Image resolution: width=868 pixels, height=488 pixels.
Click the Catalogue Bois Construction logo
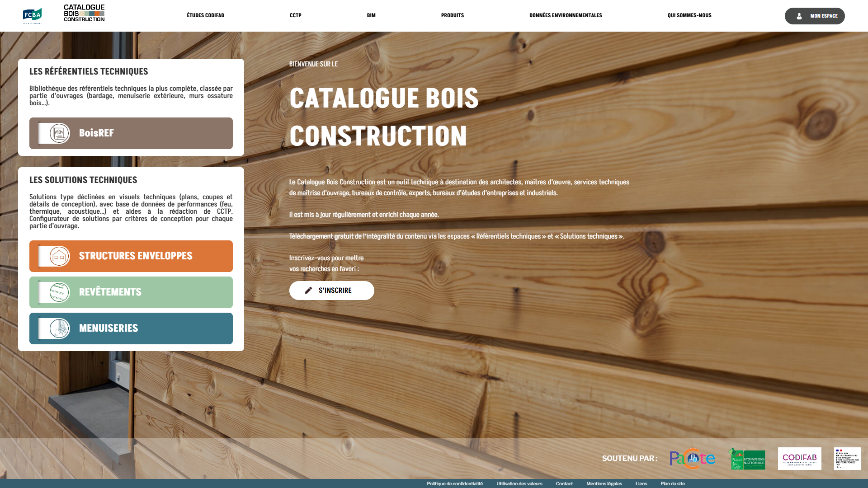coord(84,13)
